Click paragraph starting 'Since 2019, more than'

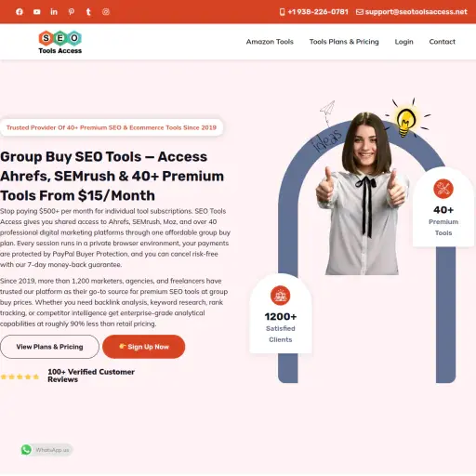point(114,302)
